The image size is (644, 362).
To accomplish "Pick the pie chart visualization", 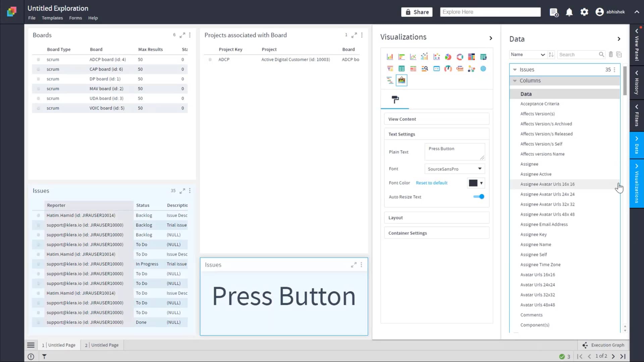I will point(448,57).
